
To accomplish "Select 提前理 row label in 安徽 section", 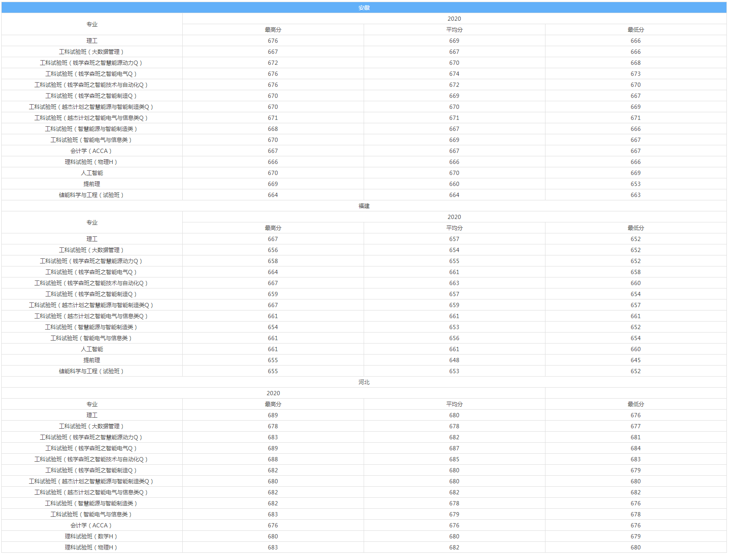I will click(92, 184).
